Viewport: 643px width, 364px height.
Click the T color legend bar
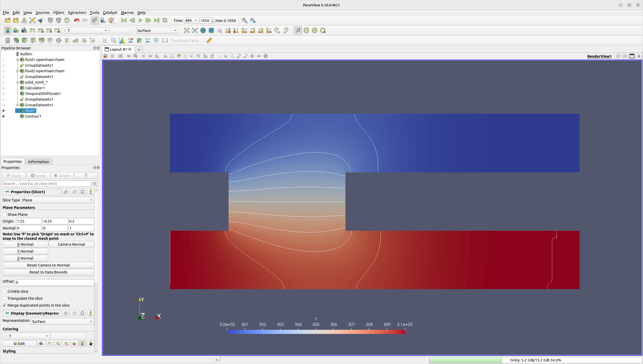315,332
